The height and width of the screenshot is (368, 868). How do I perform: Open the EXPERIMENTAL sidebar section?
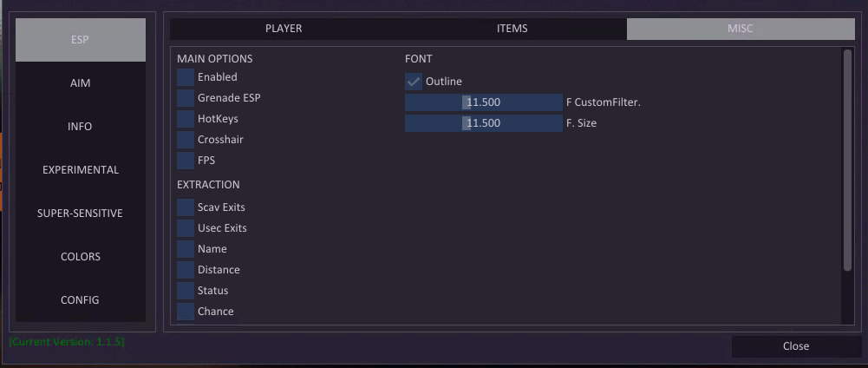(81, 170)
